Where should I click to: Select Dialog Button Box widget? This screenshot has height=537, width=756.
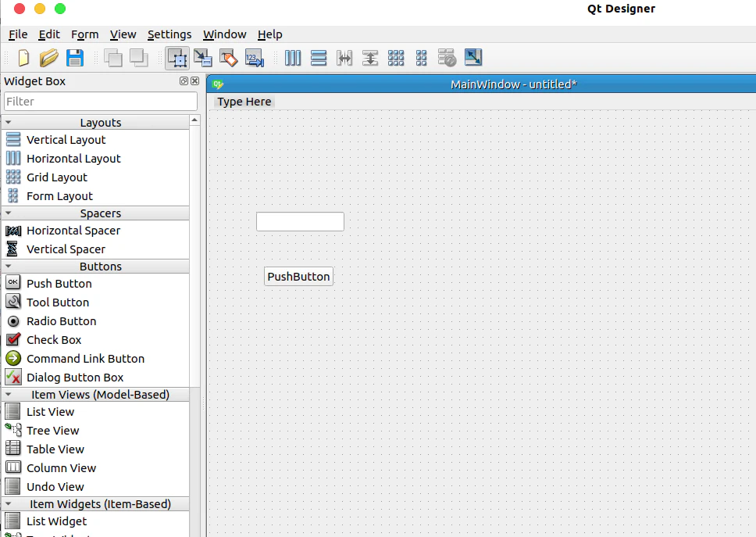(x=95, y=378)
